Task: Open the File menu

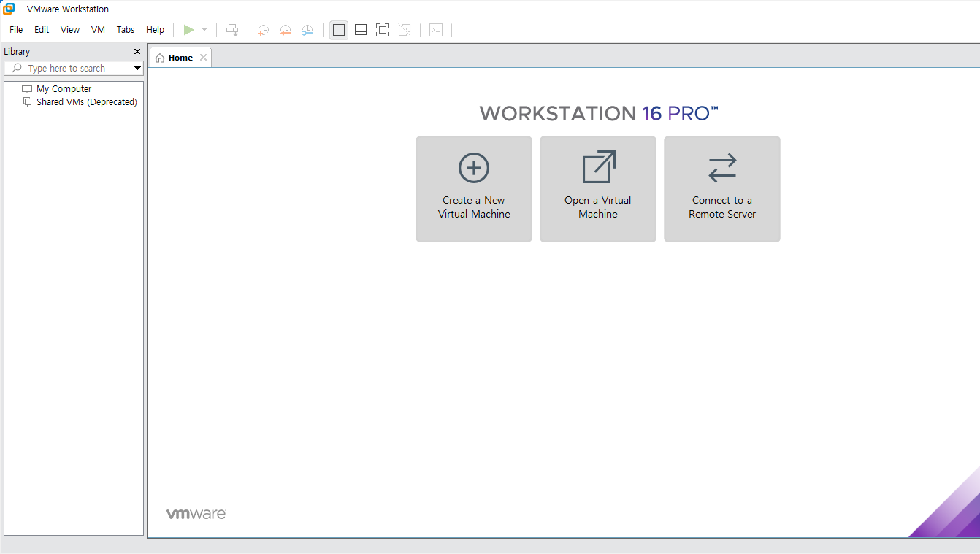Action: coord(16,30)
